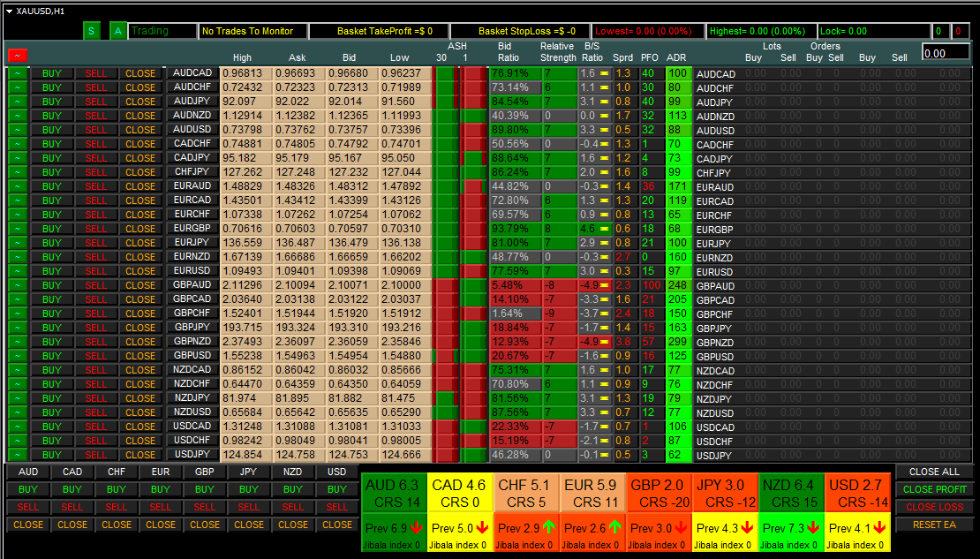Click BUY under the JPY basket

(x=249, y=489)
